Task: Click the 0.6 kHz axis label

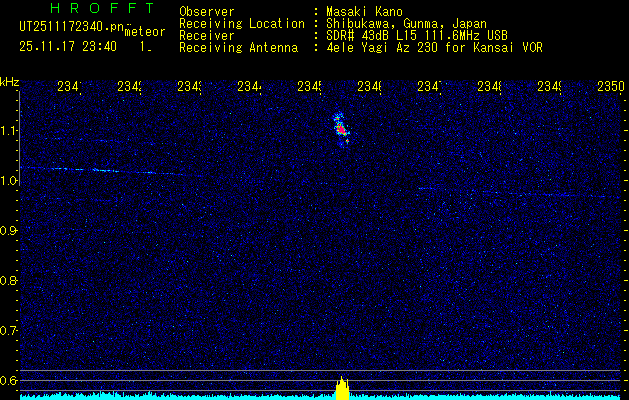Action: point(9,380)
